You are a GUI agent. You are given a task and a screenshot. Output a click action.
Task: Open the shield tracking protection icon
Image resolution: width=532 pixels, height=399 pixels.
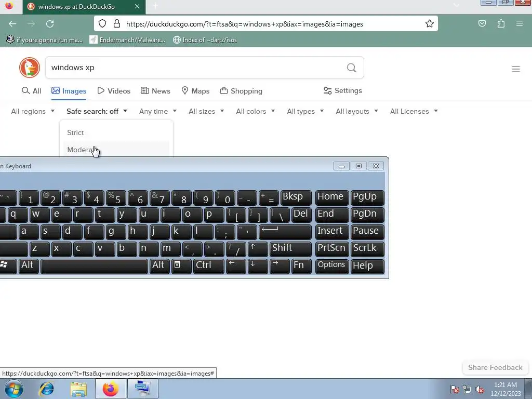point(102,23)
